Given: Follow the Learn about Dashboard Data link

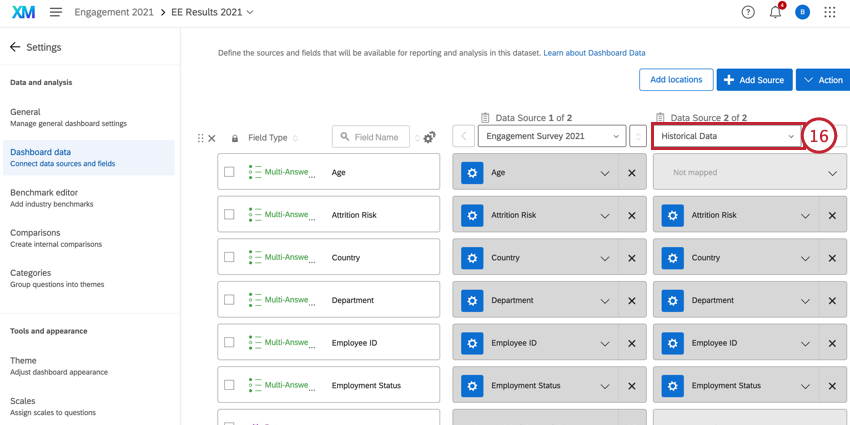Looking at the screenshot, I should click(594, 53).
